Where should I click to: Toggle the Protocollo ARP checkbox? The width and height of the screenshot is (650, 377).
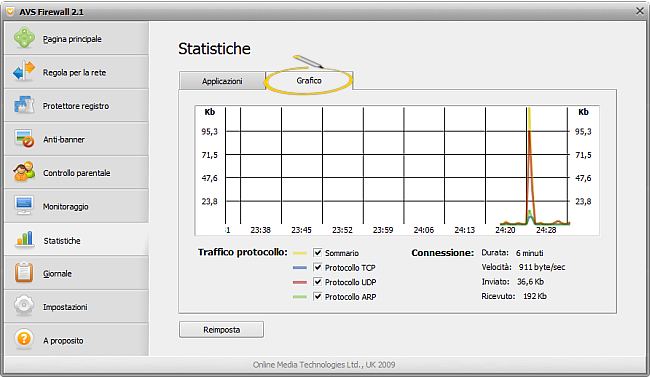(318, 297)
